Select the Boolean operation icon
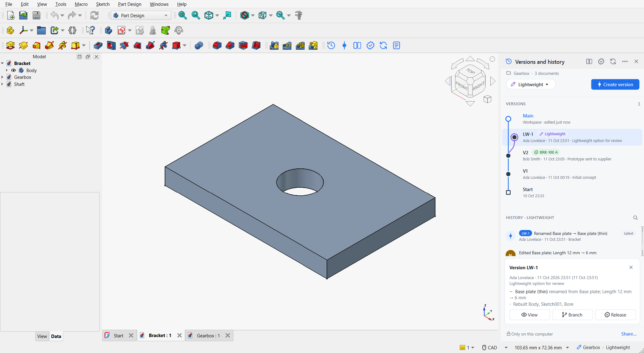The width and height of the screenshot is (644, 353). pyautogui.click(x=199, y=45)
